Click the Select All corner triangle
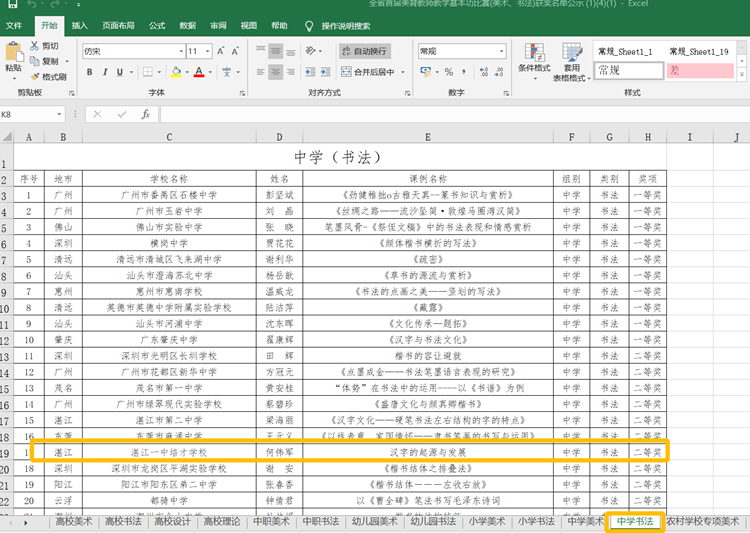The height and width of the screenshot is (533, 750). tap(7, 137)
